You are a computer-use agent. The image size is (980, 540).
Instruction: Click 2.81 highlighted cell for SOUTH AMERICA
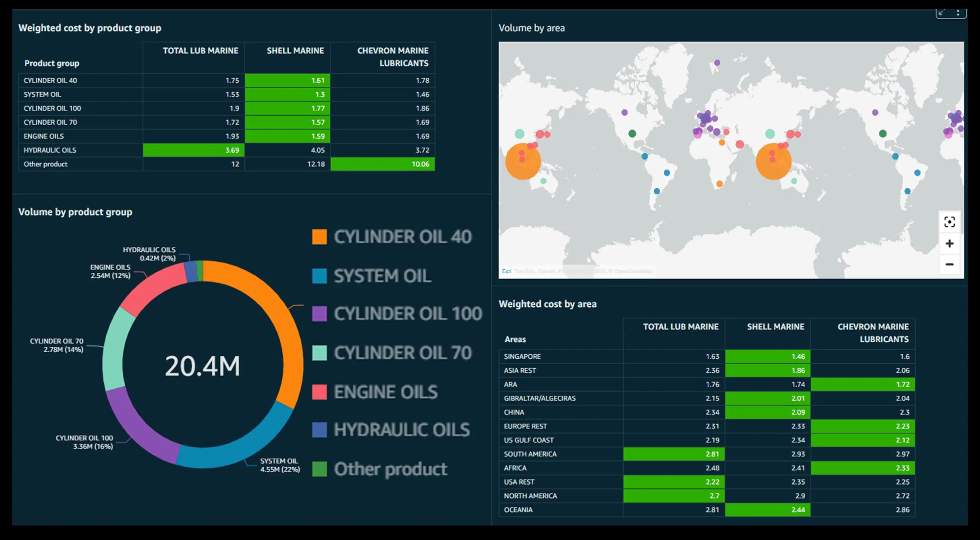click(x=674, y=454)
